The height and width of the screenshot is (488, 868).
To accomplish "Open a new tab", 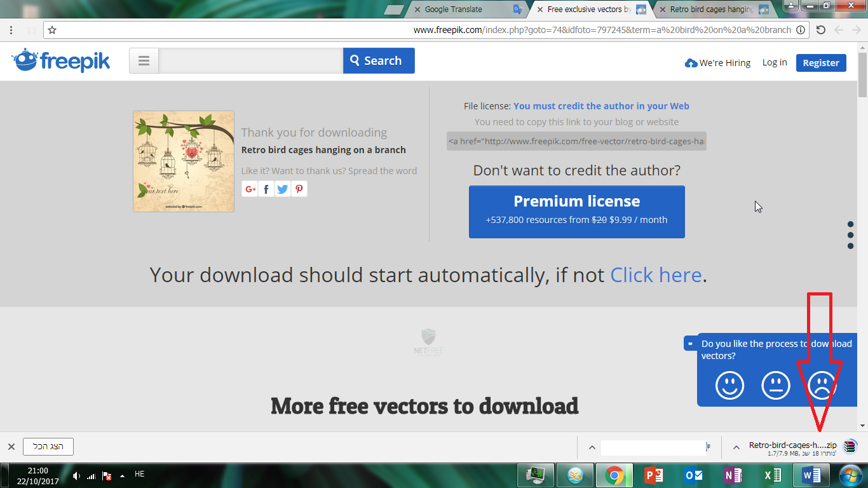I will point(394,10).
